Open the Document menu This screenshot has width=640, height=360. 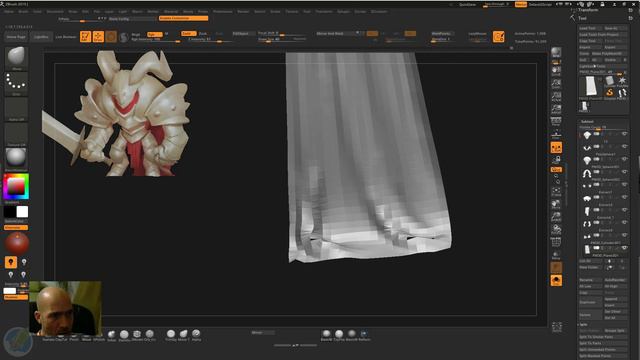click(x=55, y=12)
